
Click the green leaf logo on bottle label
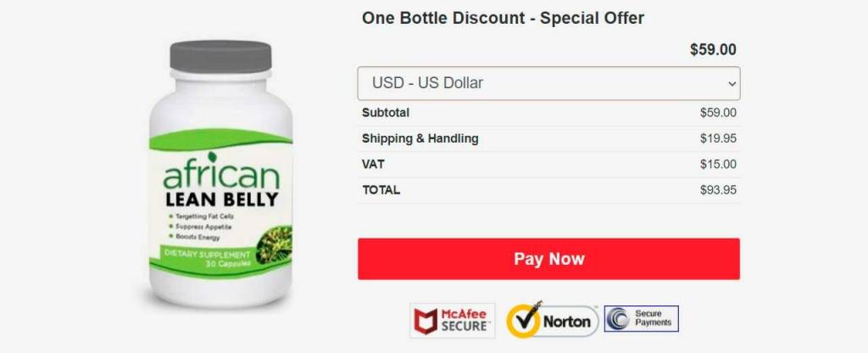(x=212, y=157)
